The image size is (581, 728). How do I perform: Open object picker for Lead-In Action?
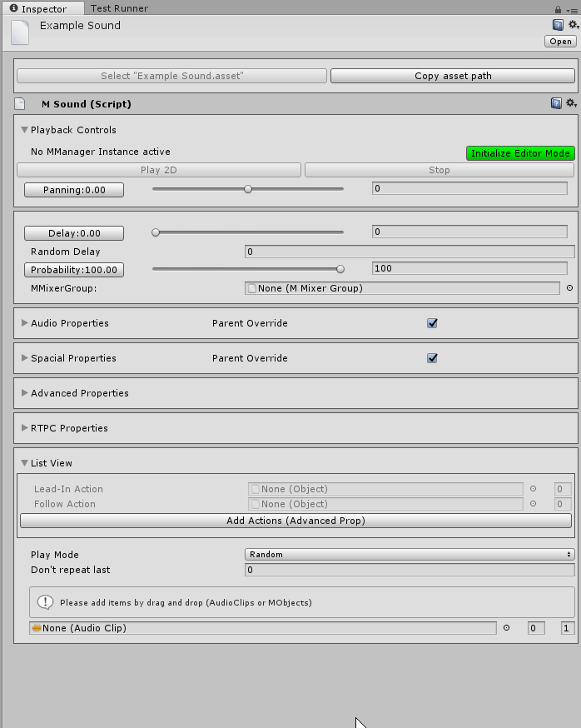[534, 488]
